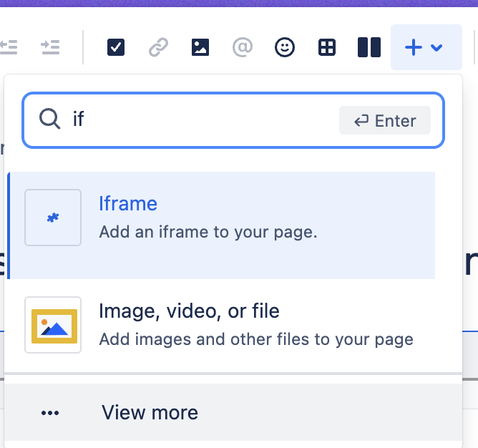
Task: Click the outdent icon in the toolbar
Action: (9, 47)
